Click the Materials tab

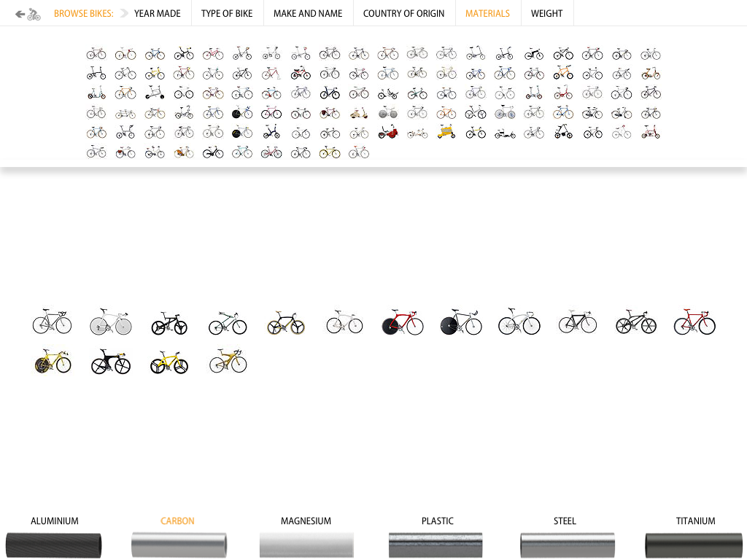click(487, 13)
